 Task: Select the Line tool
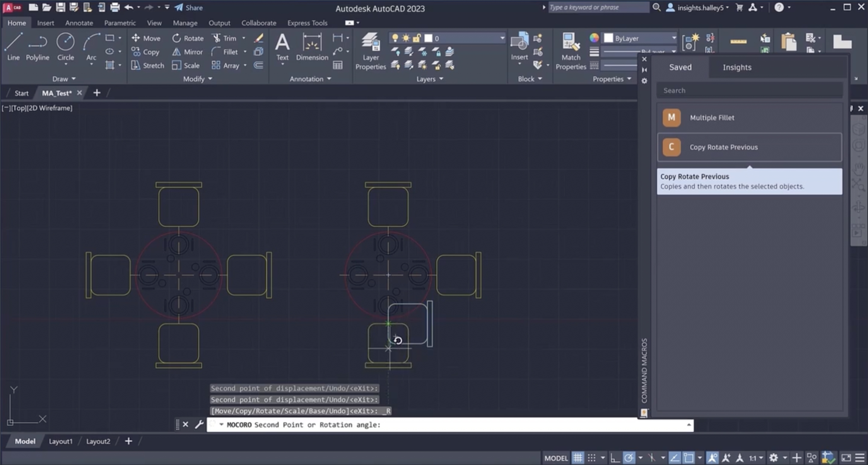pyautogui.click(x=14, y=46)
